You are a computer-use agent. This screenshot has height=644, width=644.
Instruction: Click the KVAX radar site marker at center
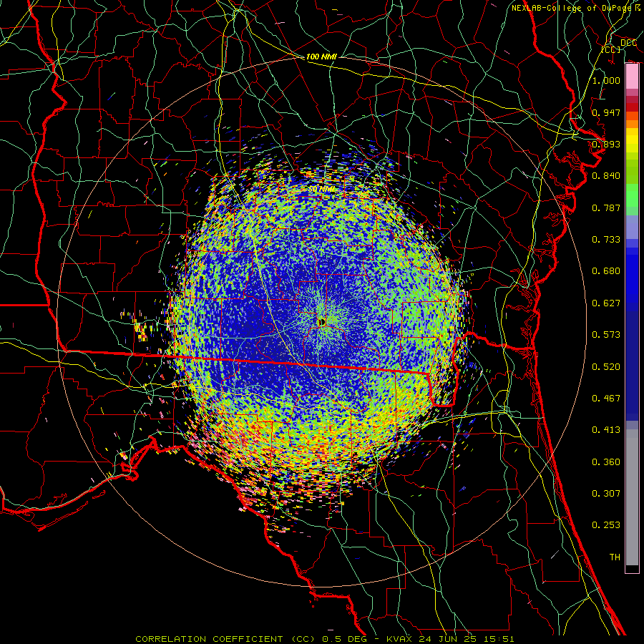[321, 322]
